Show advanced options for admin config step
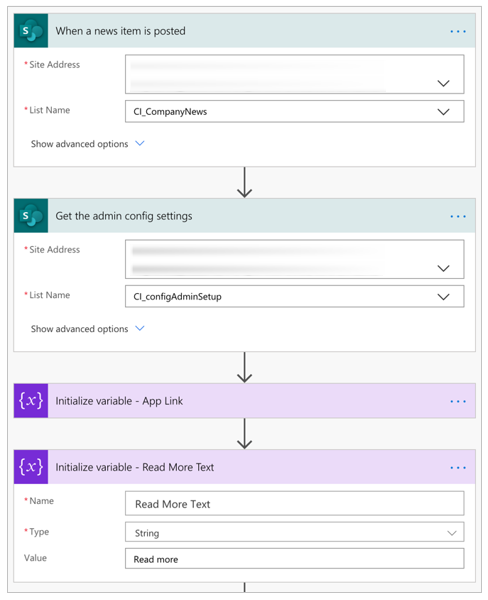The width and height of the screenshot is (488, 600). pyautogui.click(x=87, y=329)
